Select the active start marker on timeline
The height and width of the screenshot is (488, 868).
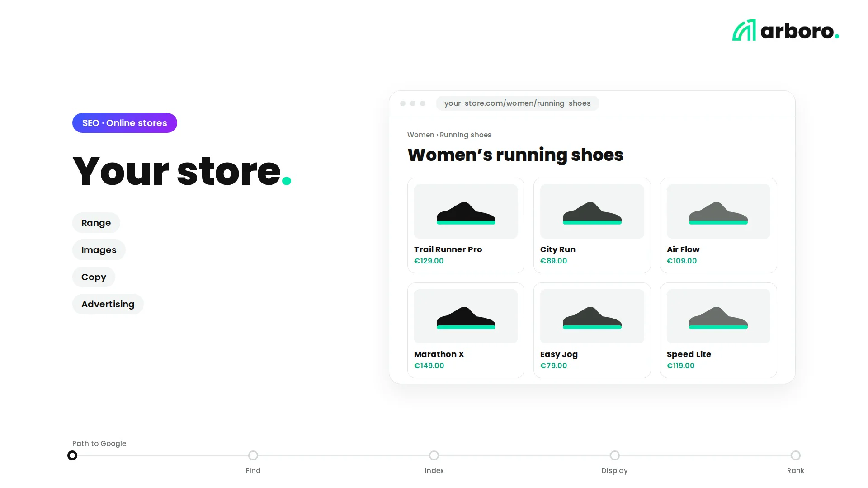tap(72, 455)
